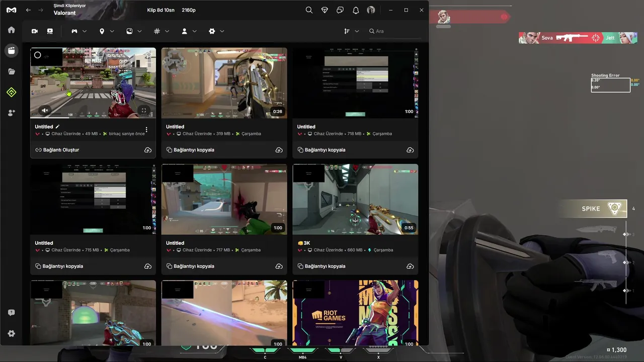Open the chat messages icon
The width and height of the screenshot is (644, 362).
tap(340, 10)
